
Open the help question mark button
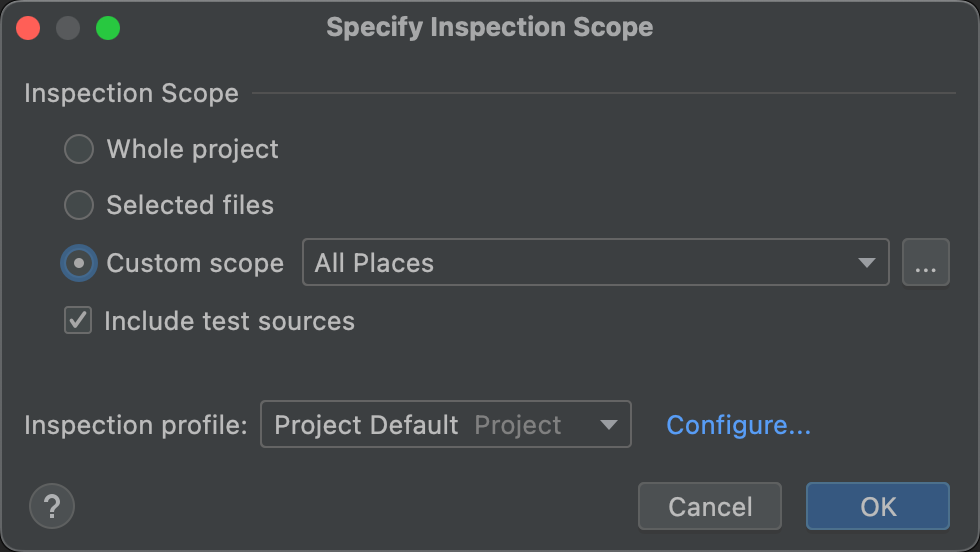coord(52,505)
